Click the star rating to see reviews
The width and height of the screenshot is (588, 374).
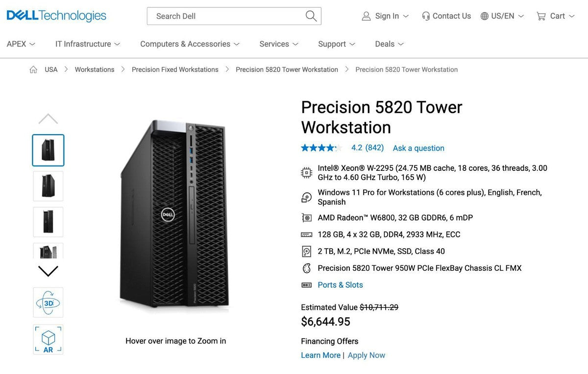tap(321, 147)
